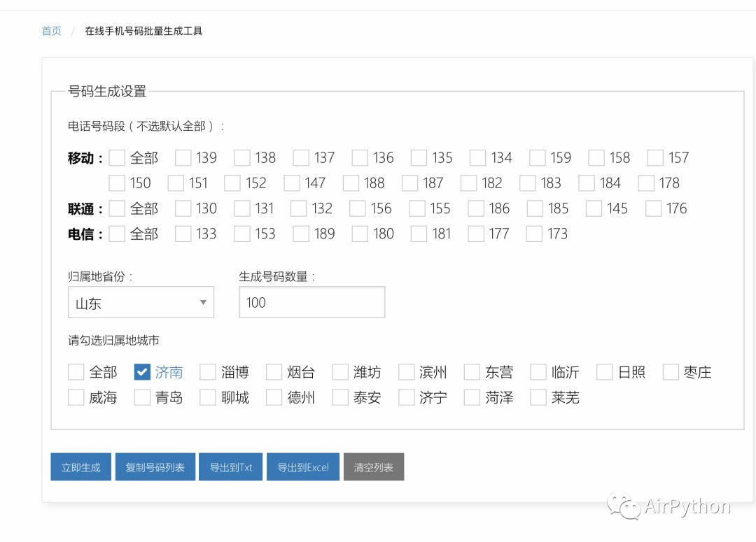Check the 187 segment checkbox
The height and width of the screenshot is (542, 756).
409,183
